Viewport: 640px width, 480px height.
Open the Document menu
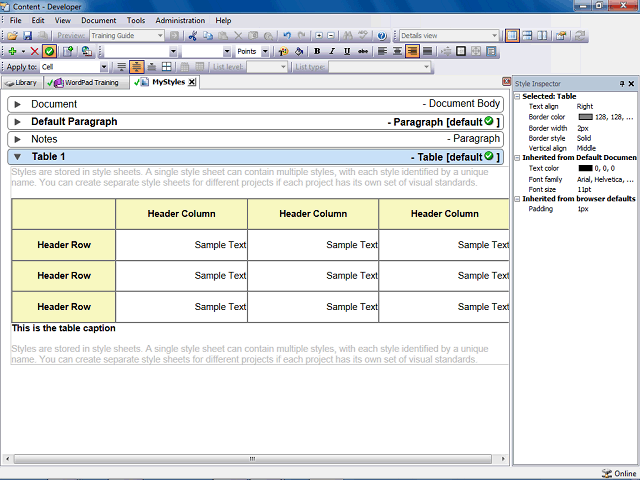click(x=98, y=20)
